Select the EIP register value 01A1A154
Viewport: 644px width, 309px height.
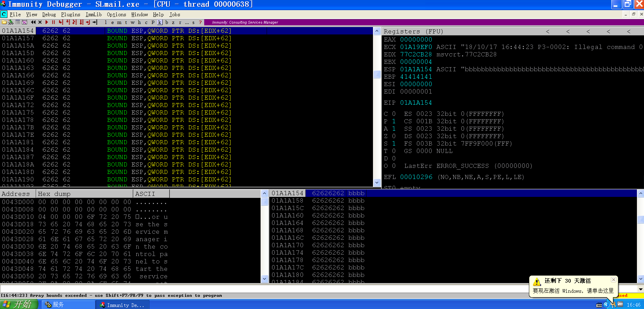point(416,103)
